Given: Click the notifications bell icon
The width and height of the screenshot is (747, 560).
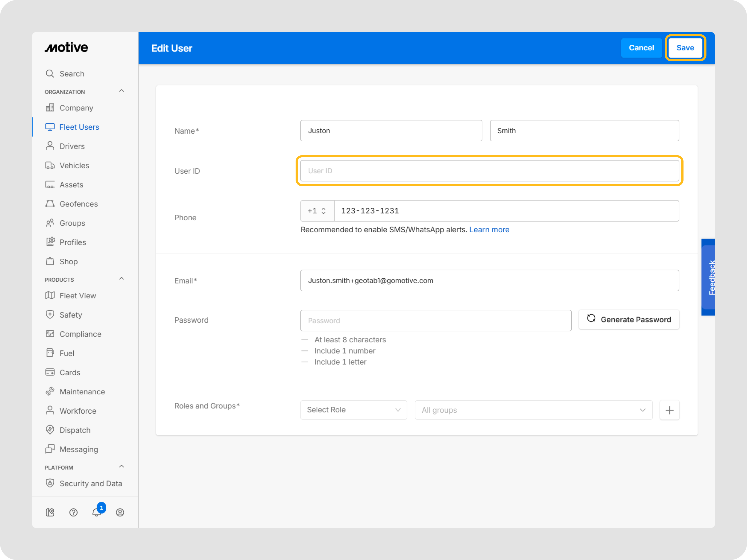Looking at the screenshot, I should click(x=97, y=512).
